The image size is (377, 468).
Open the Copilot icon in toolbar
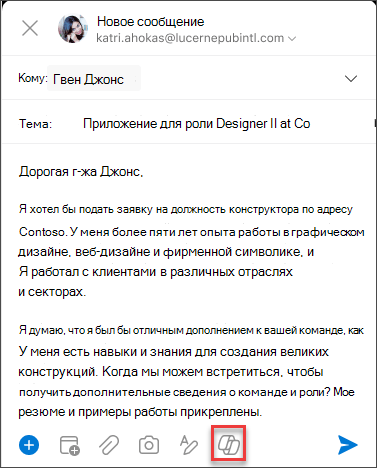pyautogui.click(x=229, y=445)
